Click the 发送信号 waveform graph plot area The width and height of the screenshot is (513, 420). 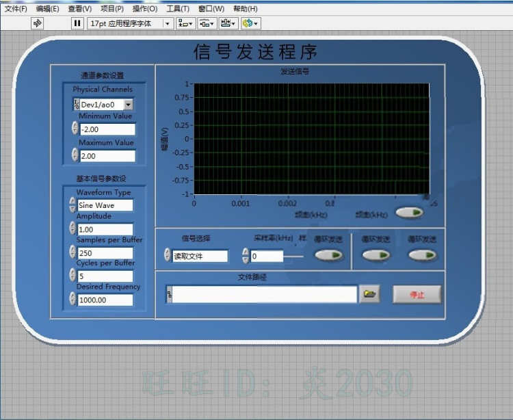[311, 139]
